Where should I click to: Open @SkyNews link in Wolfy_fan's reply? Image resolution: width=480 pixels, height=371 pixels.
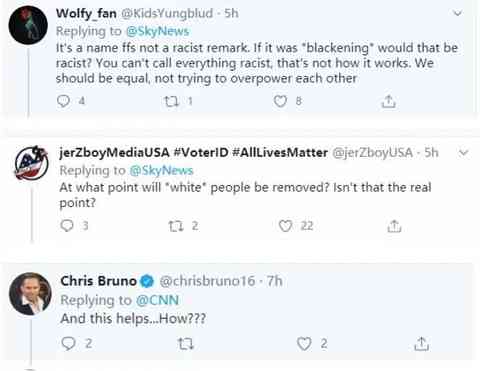pyautogui.click(x=157, y=31)
